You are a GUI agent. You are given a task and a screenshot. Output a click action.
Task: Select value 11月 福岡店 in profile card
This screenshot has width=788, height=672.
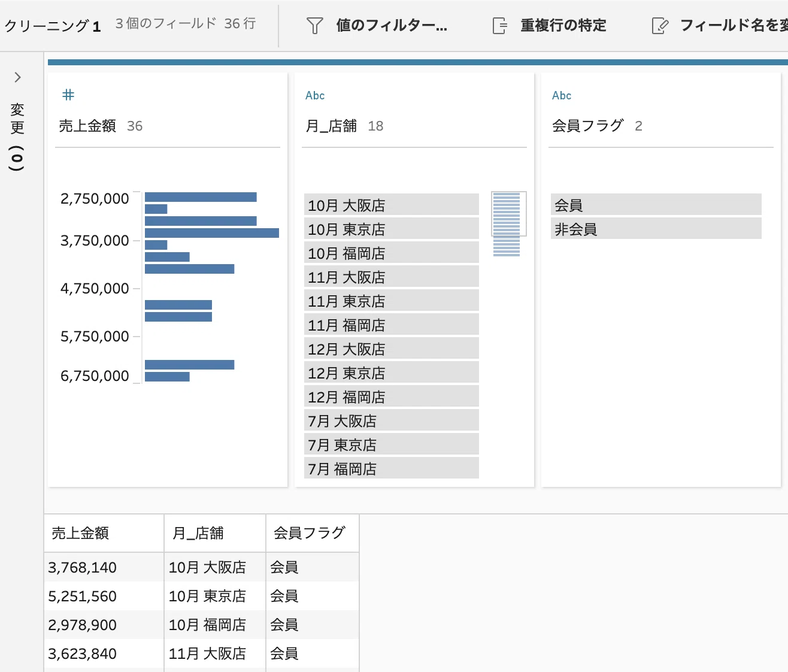tap(392, 325)
